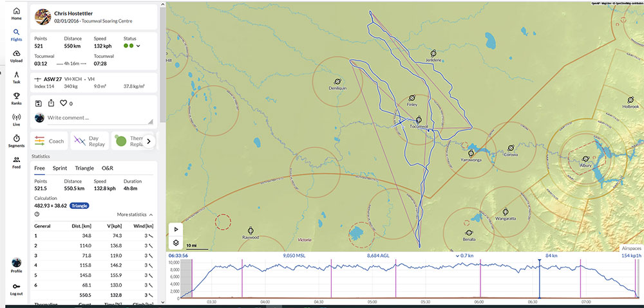The width and height of the screenshot is (644, 308).
Task: Click leg 3 row with 71.8 km
Action: pyautogui.click(x=93, y=255)
